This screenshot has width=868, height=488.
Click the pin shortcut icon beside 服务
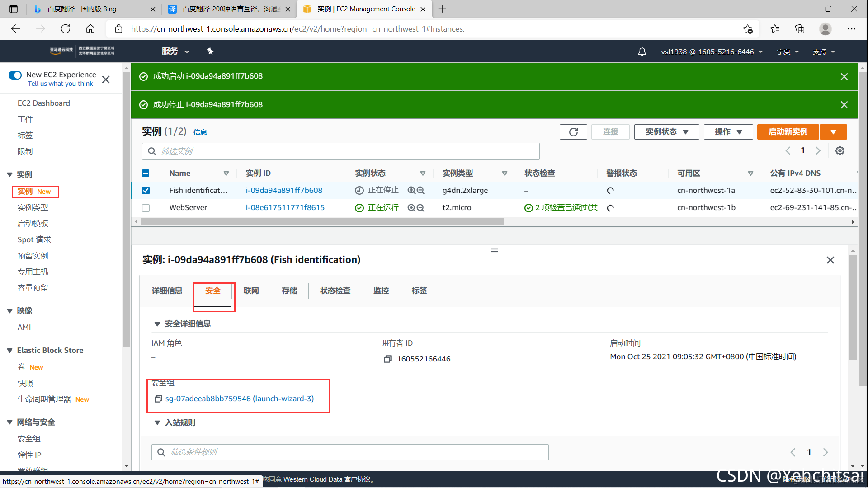210,52
